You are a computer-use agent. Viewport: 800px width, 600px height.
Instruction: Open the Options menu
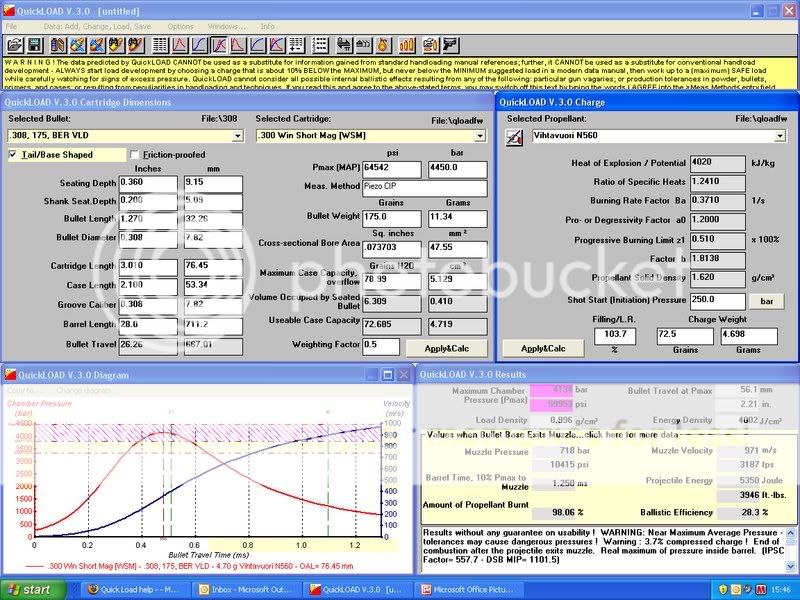coord(180,25)
